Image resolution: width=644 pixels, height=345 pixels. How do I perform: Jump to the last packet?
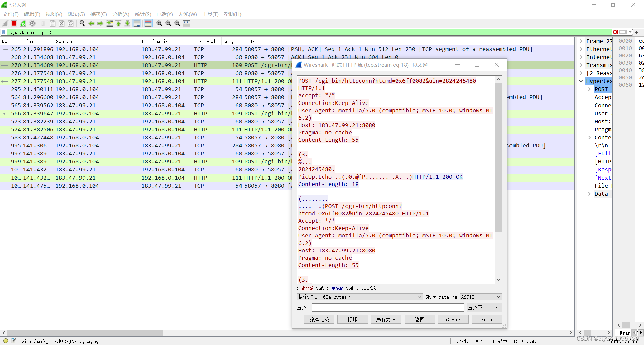(127, 23)
